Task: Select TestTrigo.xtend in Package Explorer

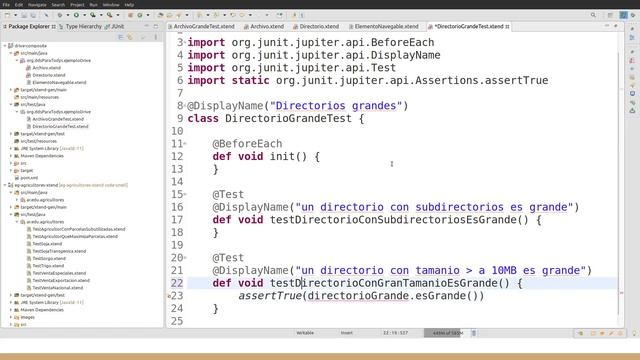Action: 48,266
